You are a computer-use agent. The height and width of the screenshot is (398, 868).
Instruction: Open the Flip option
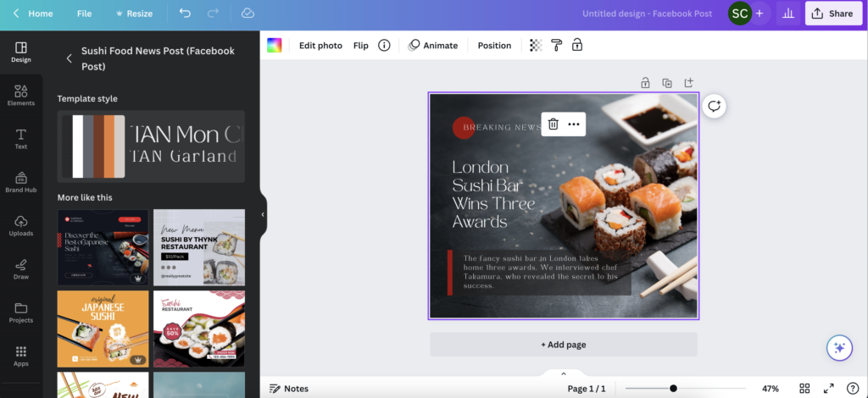(x=361, y=46)
